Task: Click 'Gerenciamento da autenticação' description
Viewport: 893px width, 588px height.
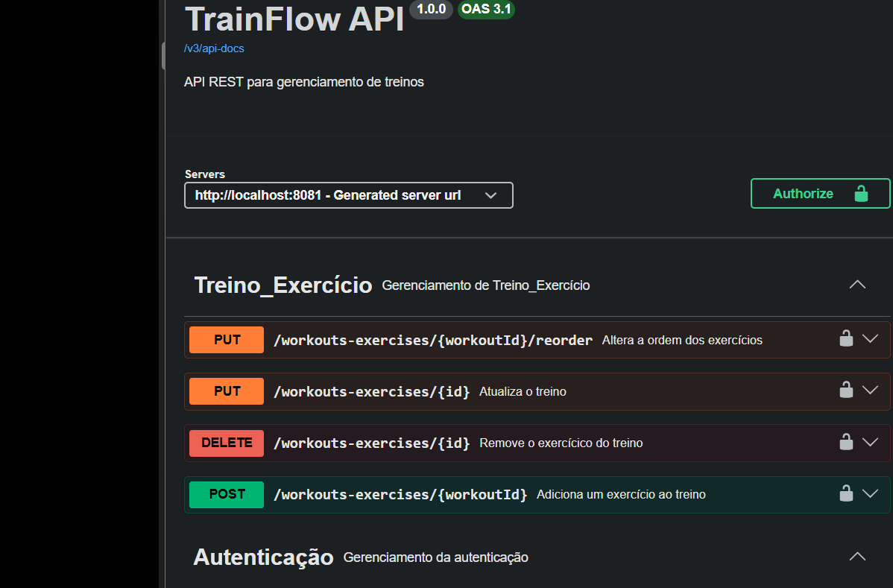Action: [435, 558]
